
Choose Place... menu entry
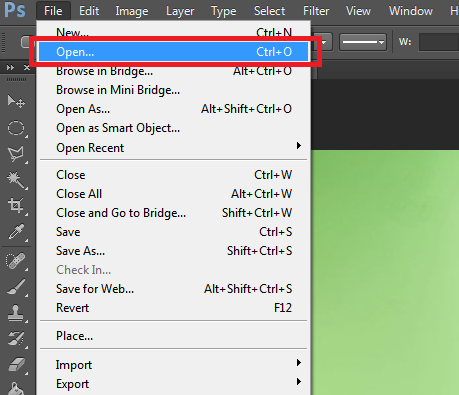tap(173, 336)
